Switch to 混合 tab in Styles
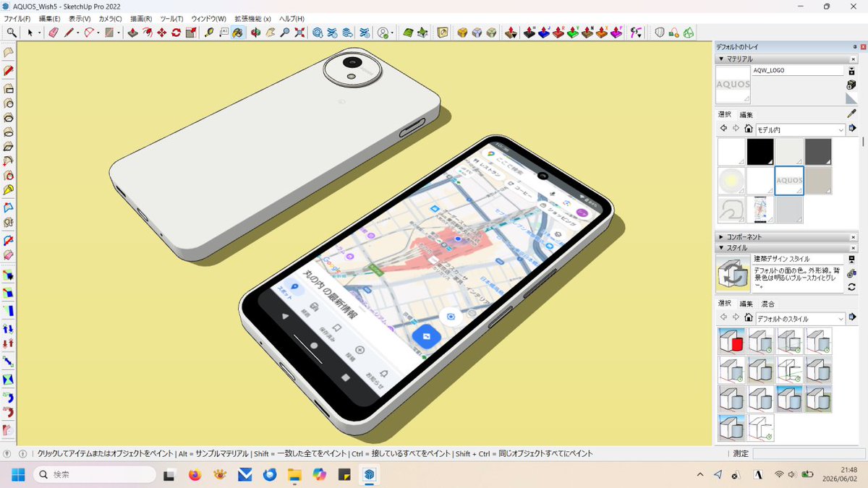 (x=768, y=304)
